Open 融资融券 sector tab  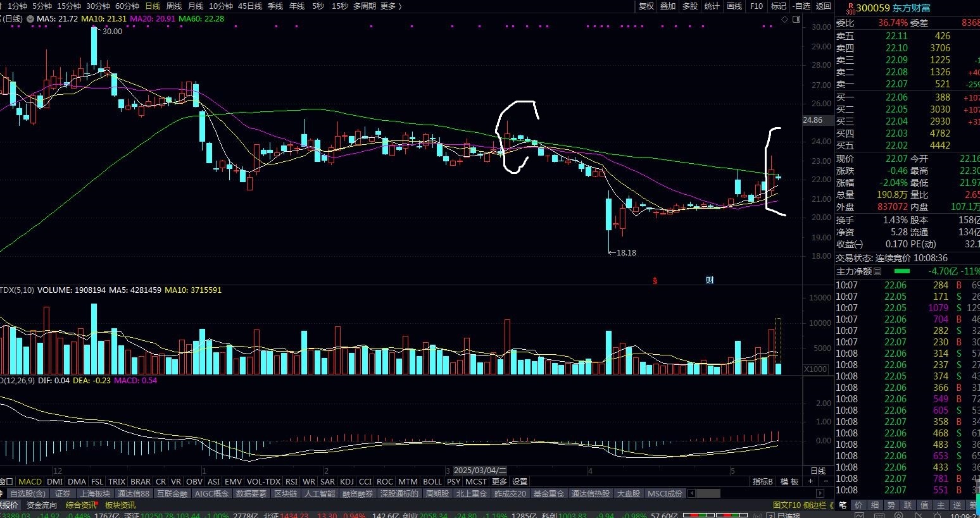click(358, 493)
